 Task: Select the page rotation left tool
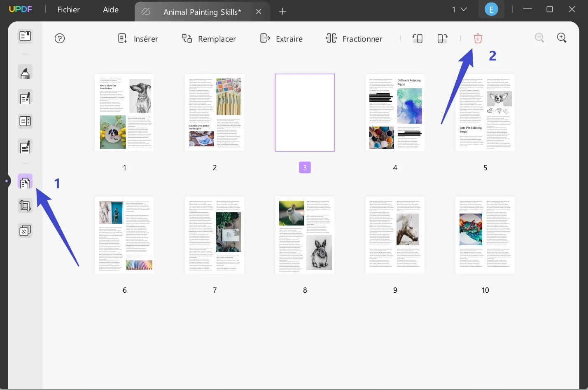point(417,38)
